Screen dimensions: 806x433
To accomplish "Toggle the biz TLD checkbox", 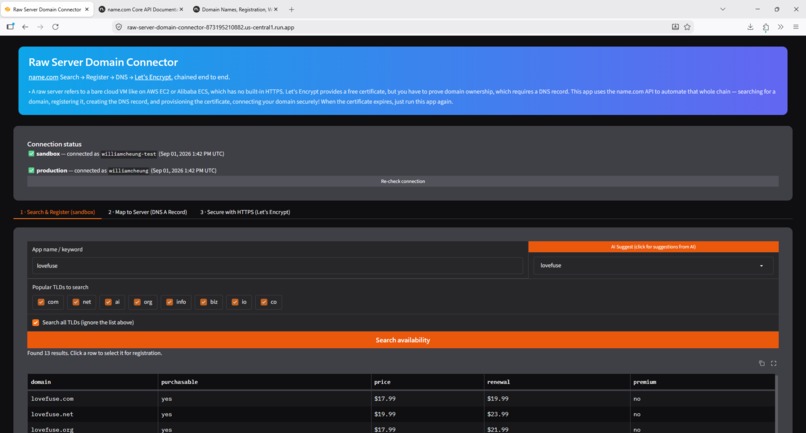I will (x=204, y=302).
